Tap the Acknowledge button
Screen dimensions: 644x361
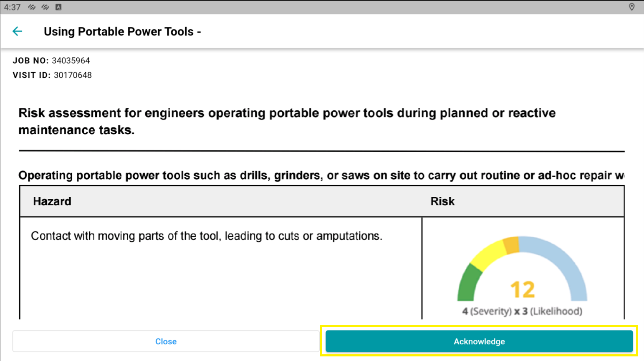coord(479,341)
